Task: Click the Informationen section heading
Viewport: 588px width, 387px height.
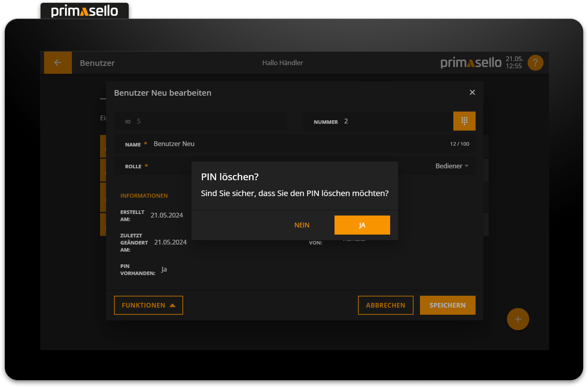Action: [x=144, y=196]
